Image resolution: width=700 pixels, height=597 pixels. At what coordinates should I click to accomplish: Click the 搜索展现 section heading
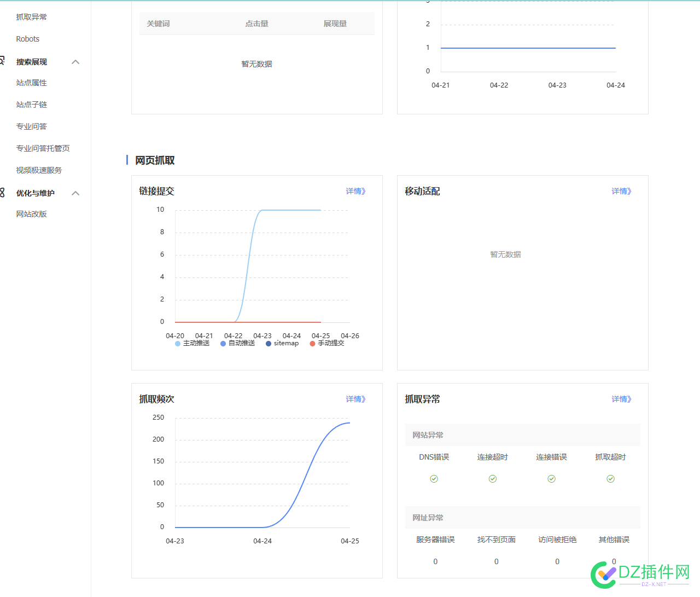32,62
